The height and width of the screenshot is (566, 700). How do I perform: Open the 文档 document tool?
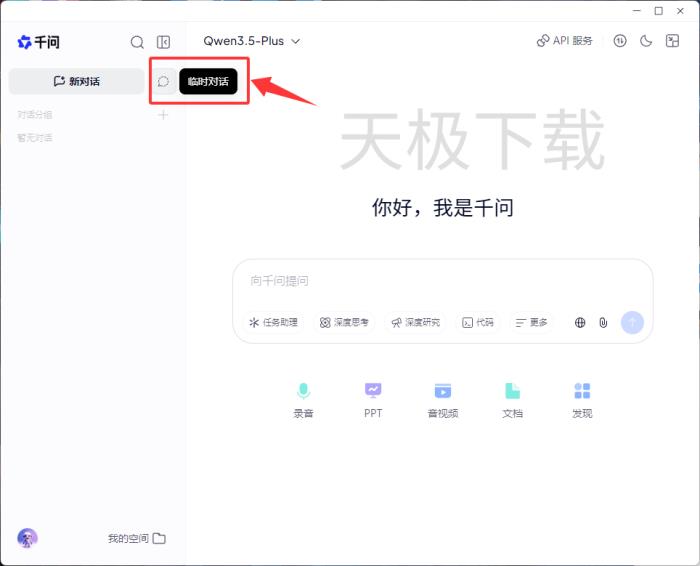[512, 399]
